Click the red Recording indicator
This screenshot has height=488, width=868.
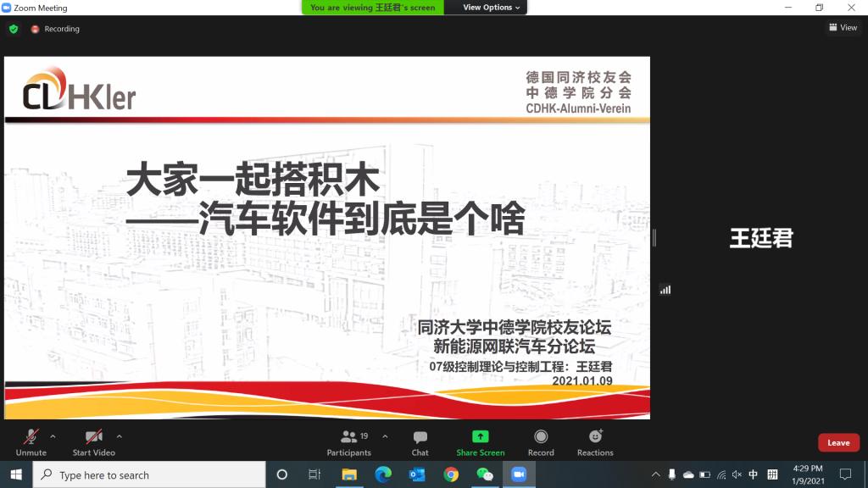[x=55, y=29]
